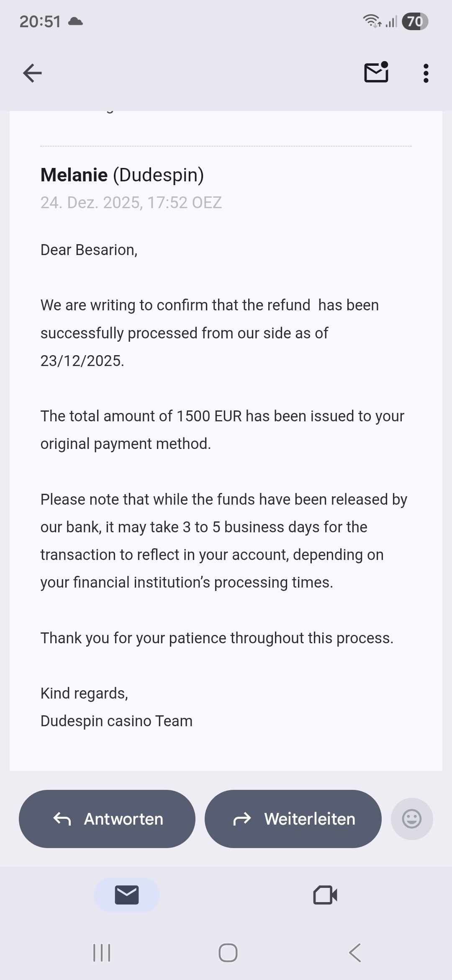This screenshot has width=452, height=980.
Task: Tap the battery level indicator showing 70
Action: click(x=414, y=21)
